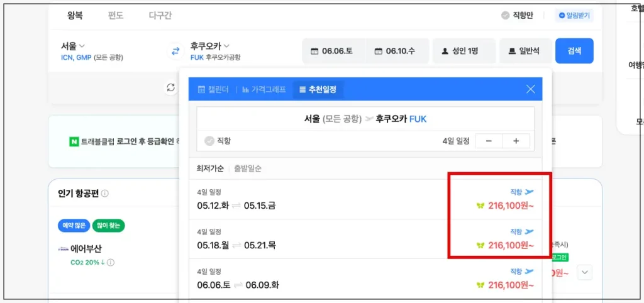644x303 pixels.
Task: Click the ICN, GMP airport codes
Action: pos(76,57)
